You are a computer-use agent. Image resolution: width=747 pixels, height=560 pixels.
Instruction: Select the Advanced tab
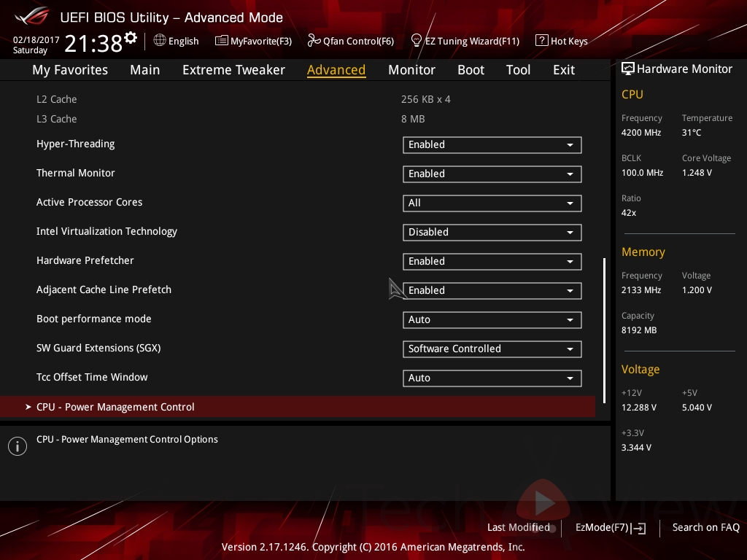336,70
